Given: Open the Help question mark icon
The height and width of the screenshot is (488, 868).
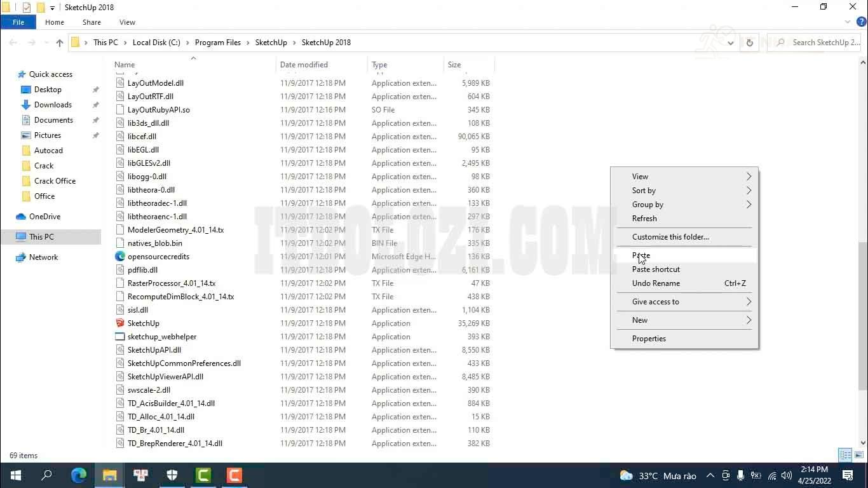Looking at the screenshot, I should [x=861, y=22].
